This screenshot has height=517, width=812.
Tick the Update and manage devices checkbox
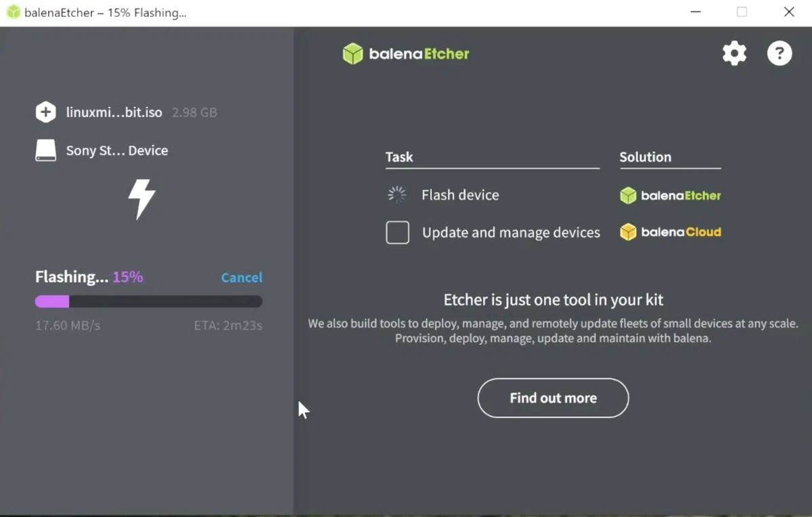[x=397, y=232]
